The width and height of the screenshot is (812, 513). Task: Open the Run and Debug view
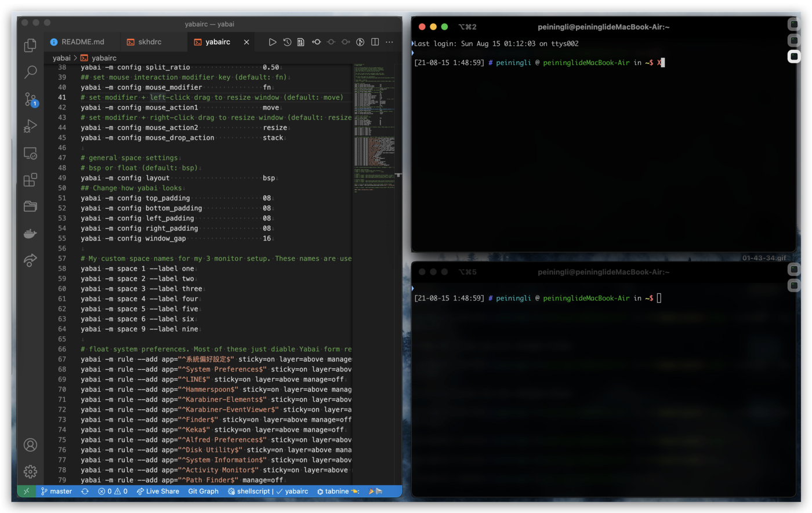[x=30, y=126]
